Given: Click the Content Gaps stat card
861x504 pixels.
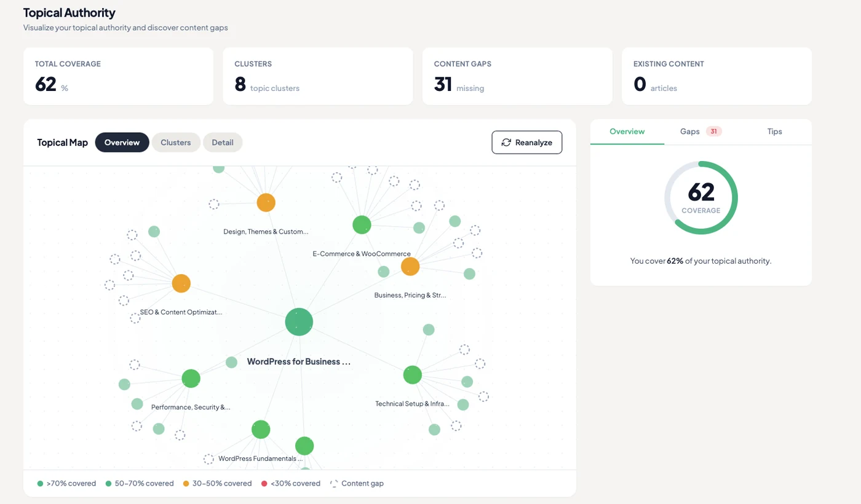Looking at the screenshot, I should [517, 76].
